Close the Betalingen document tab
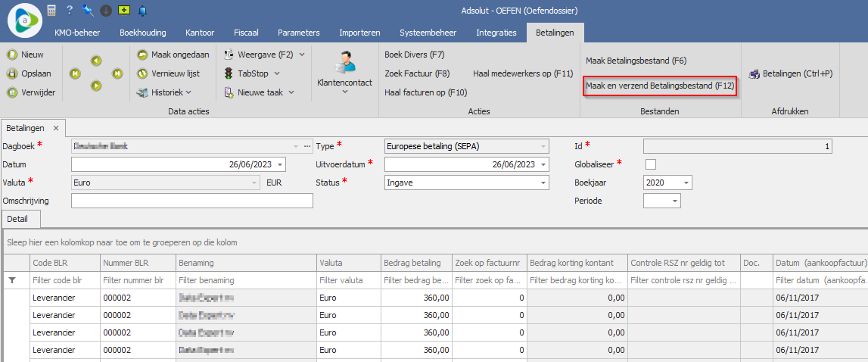 (55, 128)
